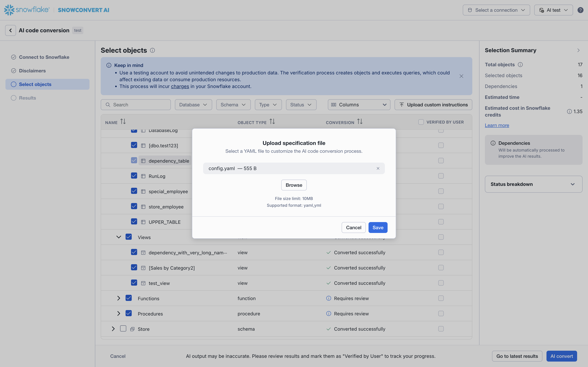Dismiss the Keep in mind banner
588x367 pixels.
(x=461, y=76)
